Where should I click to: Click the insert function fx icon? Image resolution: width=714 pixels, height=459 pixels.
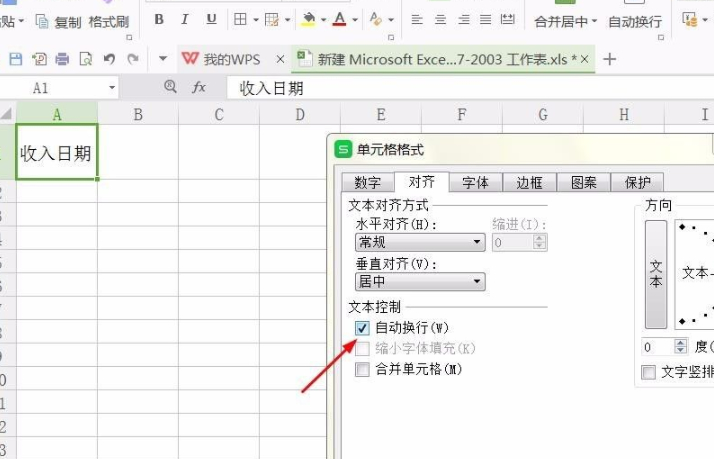199,87
